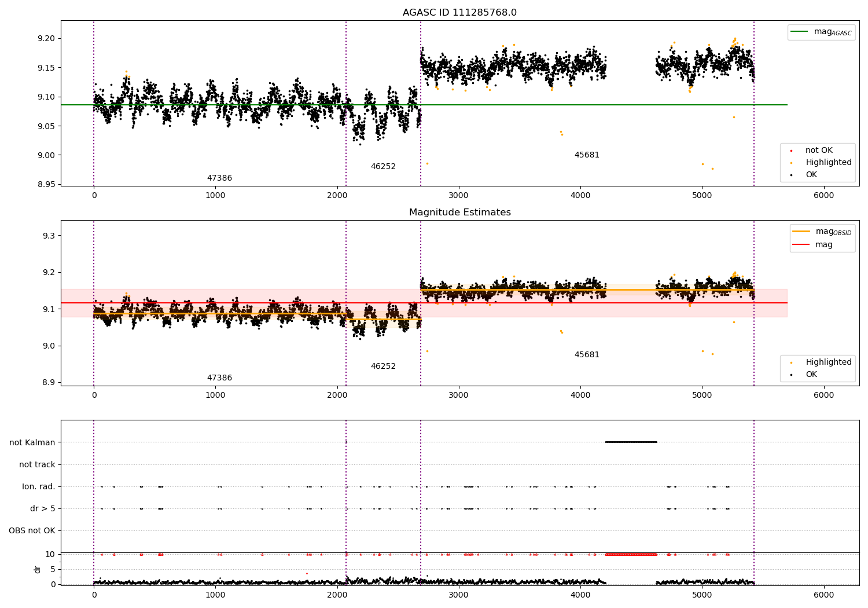The width and height of the screenshot is (868, 608).
Task: Click the 9.0 y-tick on middle plot
Action: pos(48,346)
